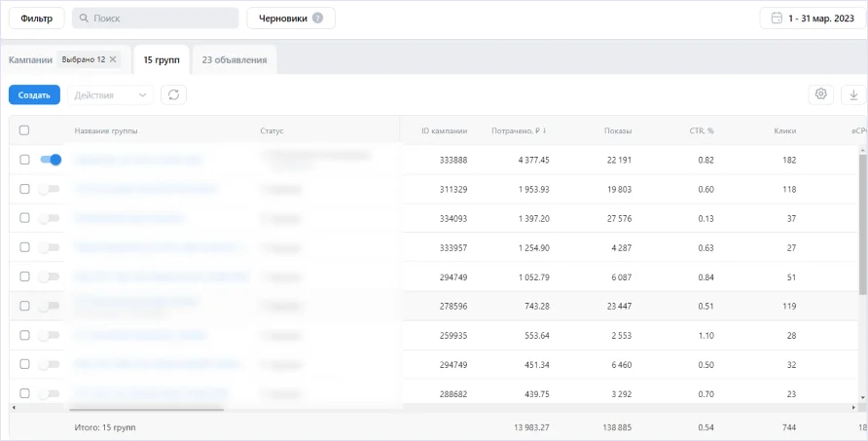Clear selected campaigns with X icon
The width and height of the screenshot is (868, 441).
113,59
